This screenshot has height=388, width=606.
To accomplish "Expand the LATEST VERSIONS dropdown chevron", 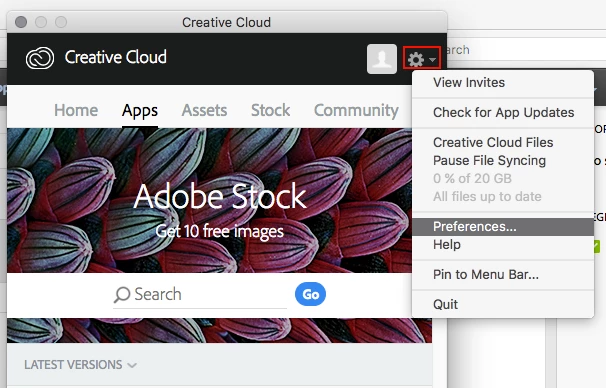I will coord(132,365).
